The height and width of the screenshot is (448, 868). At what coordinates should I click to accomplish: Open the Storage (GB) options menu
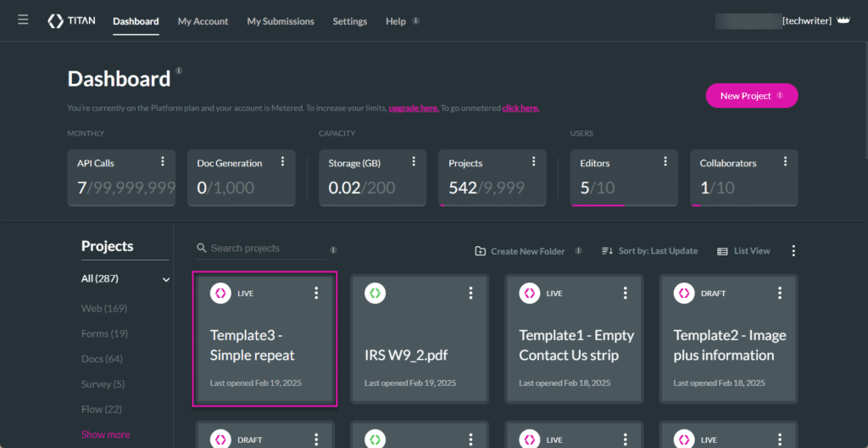(x=414, y=162)
